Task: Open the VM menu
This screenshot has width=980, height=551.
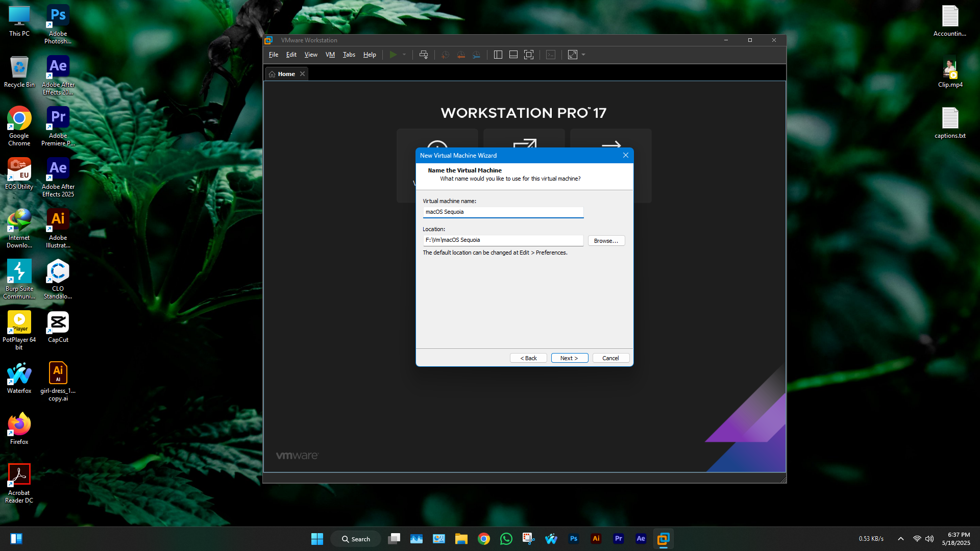Action: (x=330, y=55)
